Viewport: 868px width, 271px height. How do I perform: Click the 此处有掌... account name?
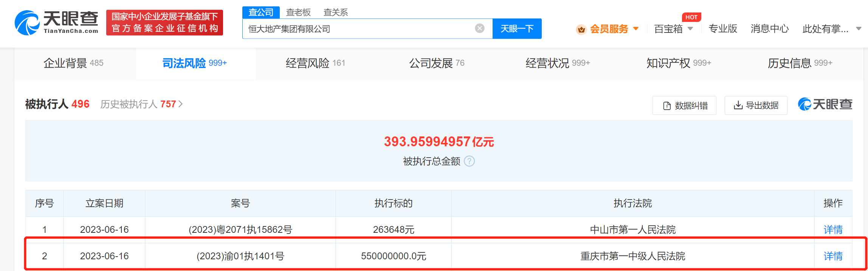[x=826, y=29]
